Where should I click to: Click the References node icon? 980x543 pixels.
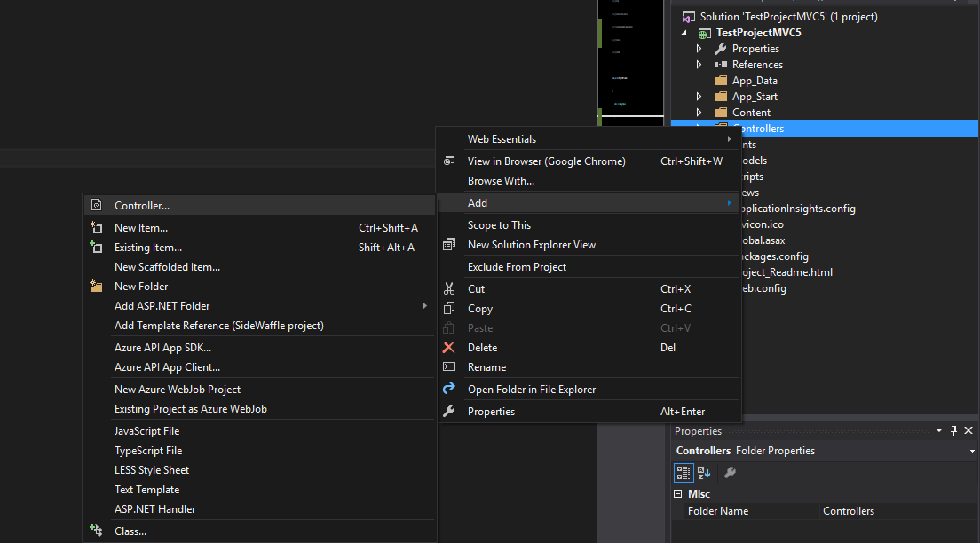(721, 65)
